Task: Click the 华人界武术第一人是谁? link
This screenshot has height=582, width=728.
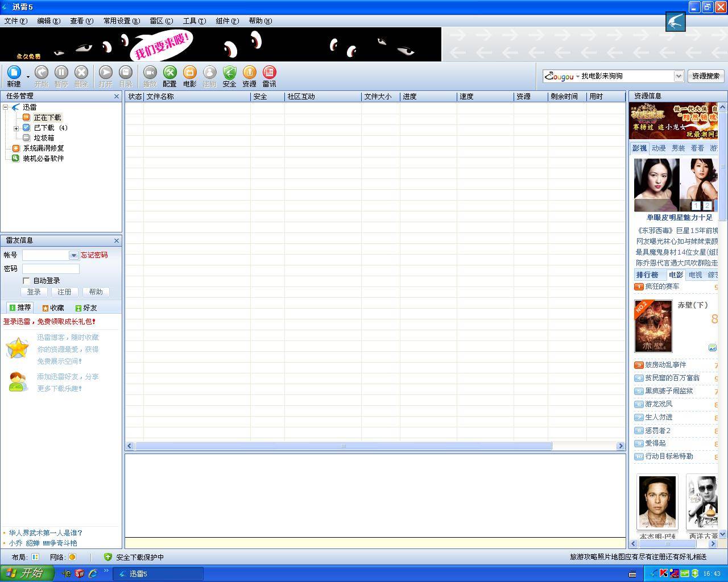Action: point(45,533)
